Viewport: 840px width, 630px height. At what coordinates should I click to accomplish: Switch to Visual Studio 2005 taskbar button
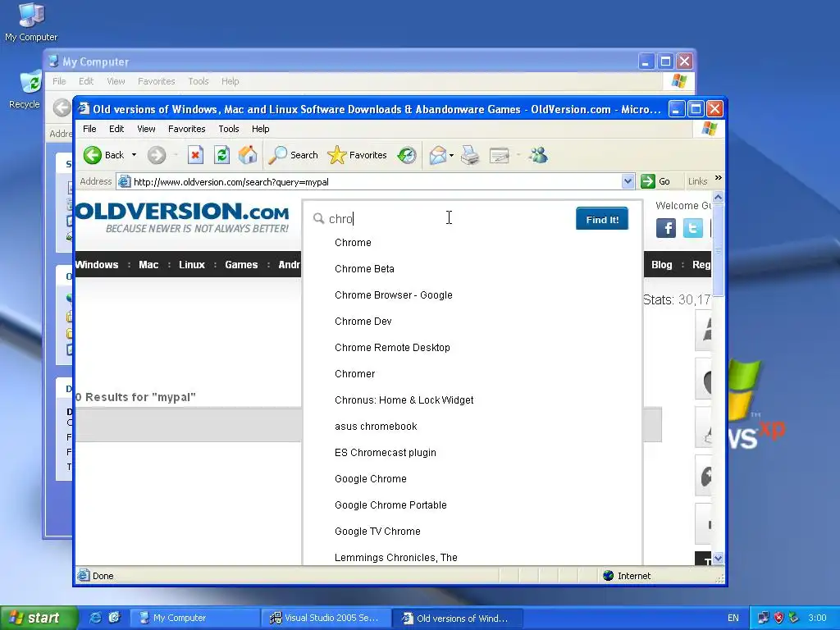click(326, 618)
